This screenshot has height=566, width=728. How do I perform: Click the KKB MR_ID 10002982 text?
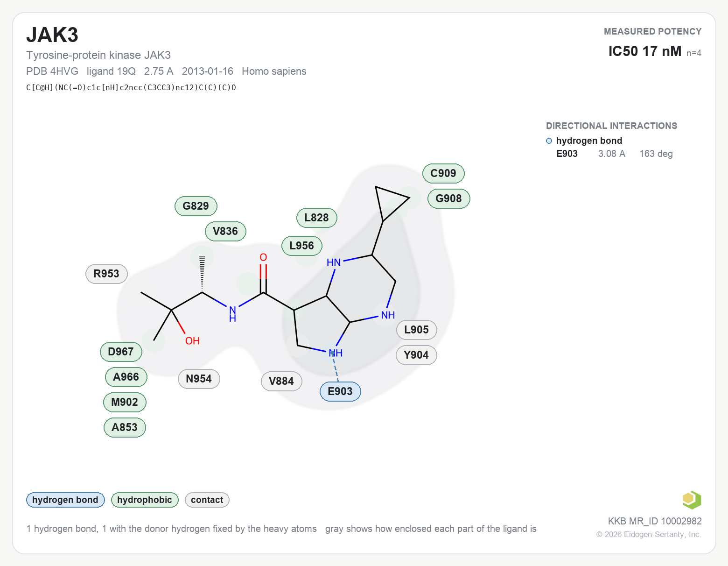655,521
